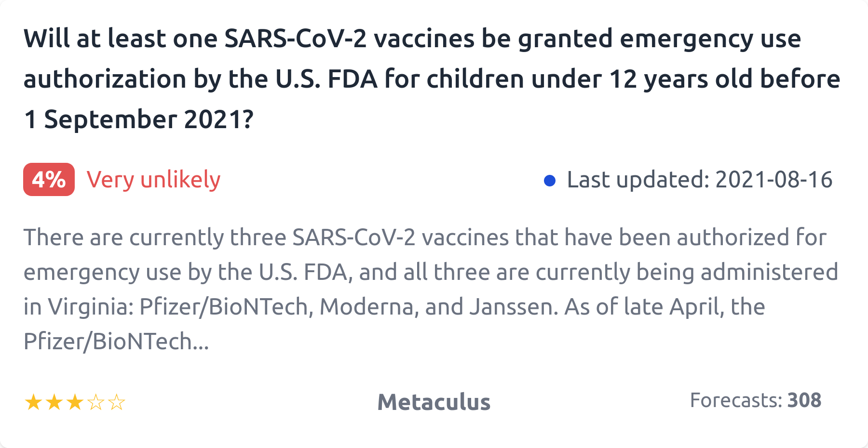
Task: Click the description's first line of text
Action: 424,237
